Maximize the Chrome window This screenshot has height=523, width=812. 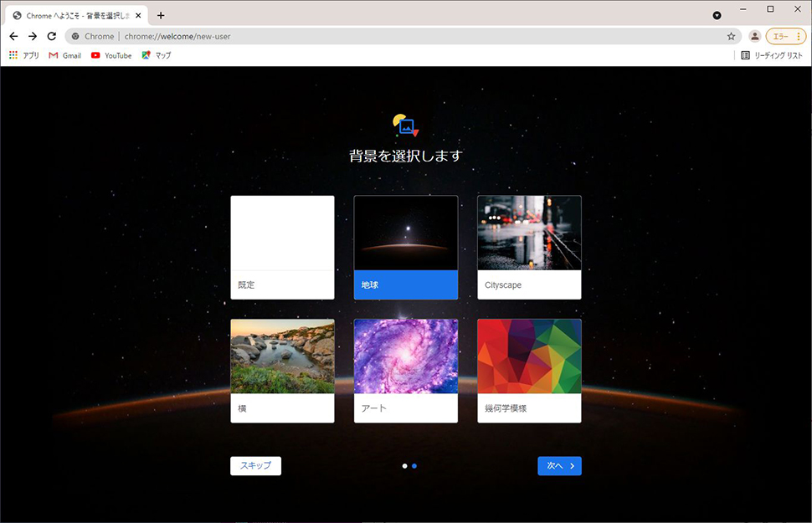[x=770, y=9]
